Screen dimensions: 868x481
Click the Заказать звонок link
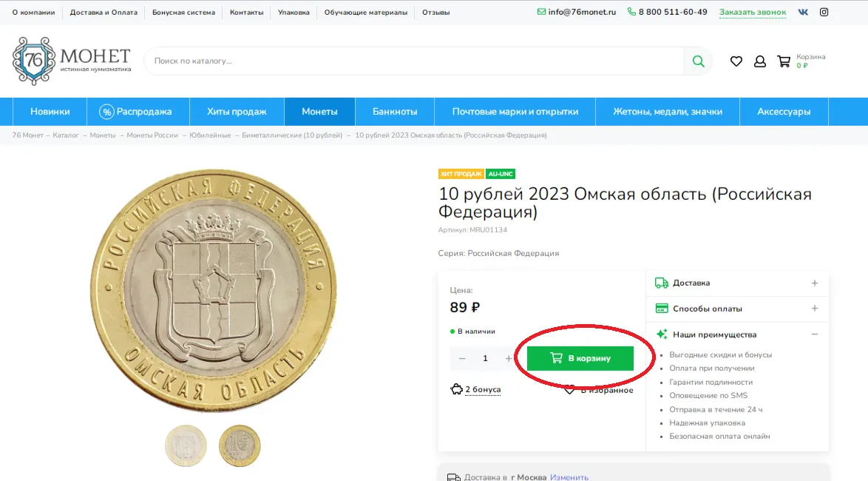753,12
